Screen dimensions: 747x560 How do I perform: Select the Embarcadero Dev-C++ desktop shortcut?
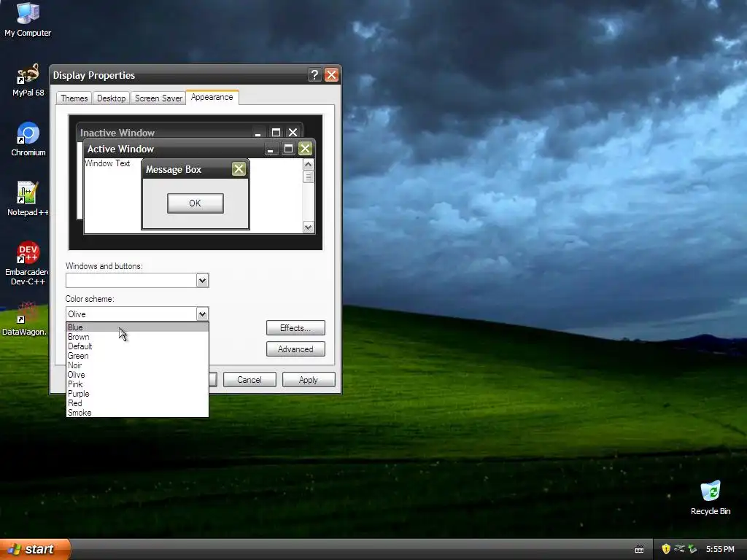(x=28, y=263)
